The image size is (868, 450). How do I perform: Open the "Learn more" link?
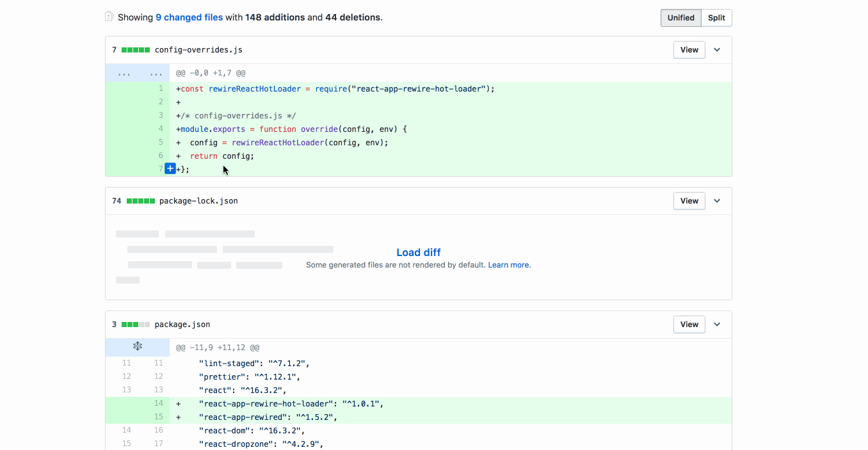(x=509, y=265)
